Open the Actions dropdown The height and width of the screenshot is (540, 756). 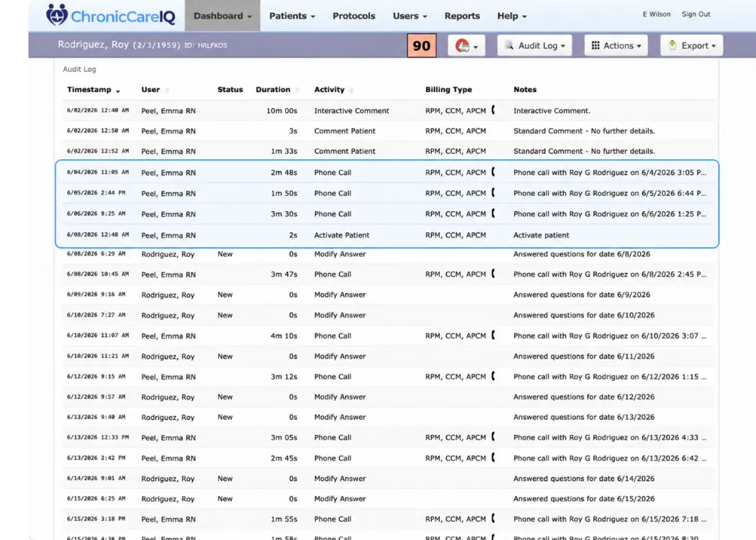[x=616, y=45]
